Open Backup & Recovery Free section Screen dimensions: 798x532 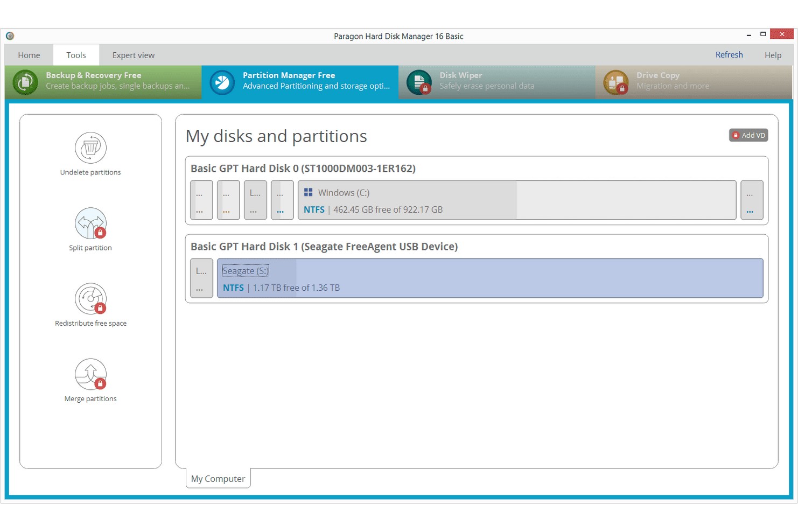click(x=103, y=82)
